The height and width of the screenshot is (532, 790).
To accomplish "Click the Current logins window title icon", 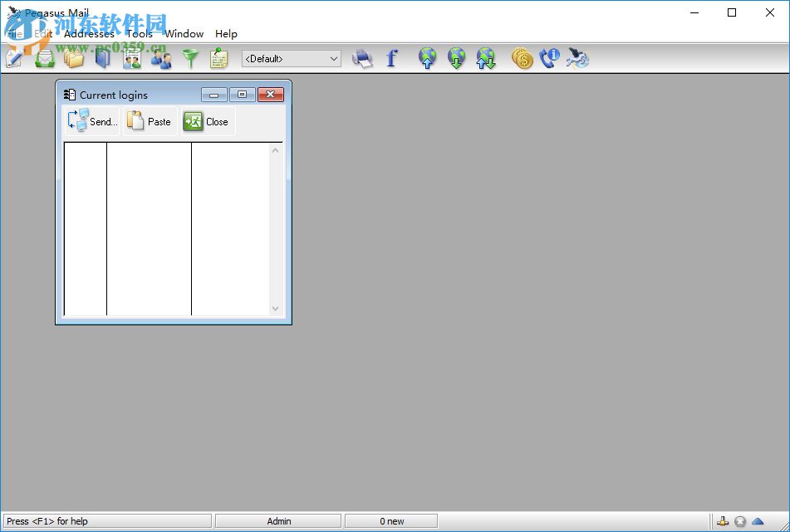I will (70, 95).
